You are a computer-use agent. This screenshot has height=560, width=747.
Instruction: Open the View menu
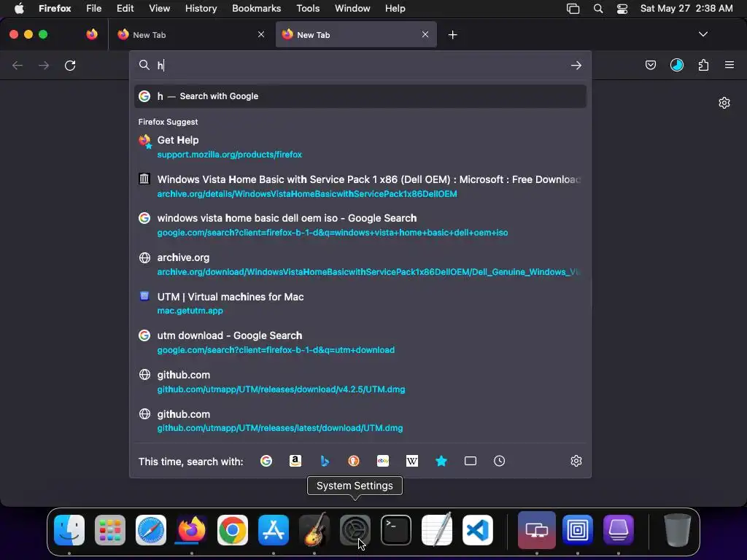(x=159, y=9)
